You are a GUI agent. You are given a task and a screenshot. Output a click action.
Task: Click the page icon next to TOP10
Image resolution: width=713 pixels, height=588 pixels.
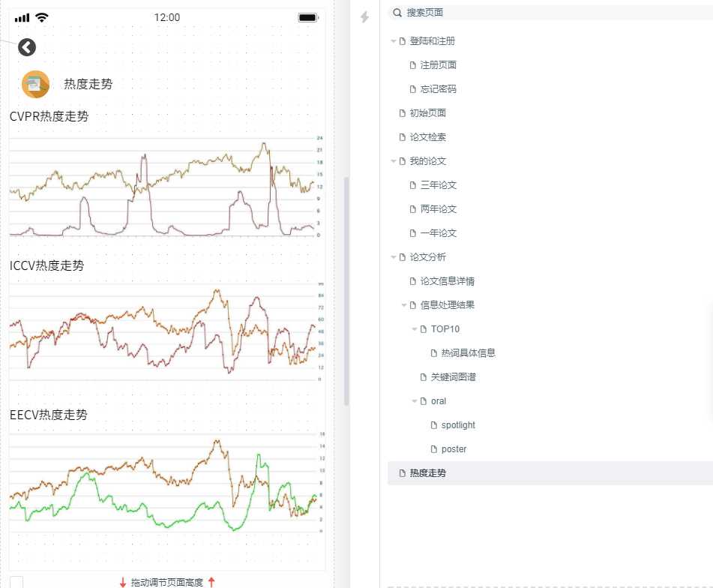(424, 329)
